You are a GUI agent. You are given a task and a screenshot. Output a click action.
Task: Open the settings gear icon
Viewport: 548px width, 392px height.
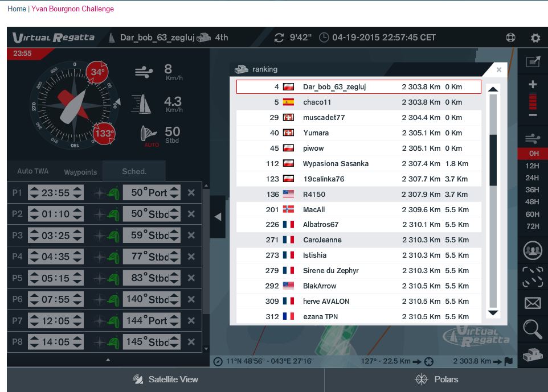pyautogui.click(x=535, y=38)
